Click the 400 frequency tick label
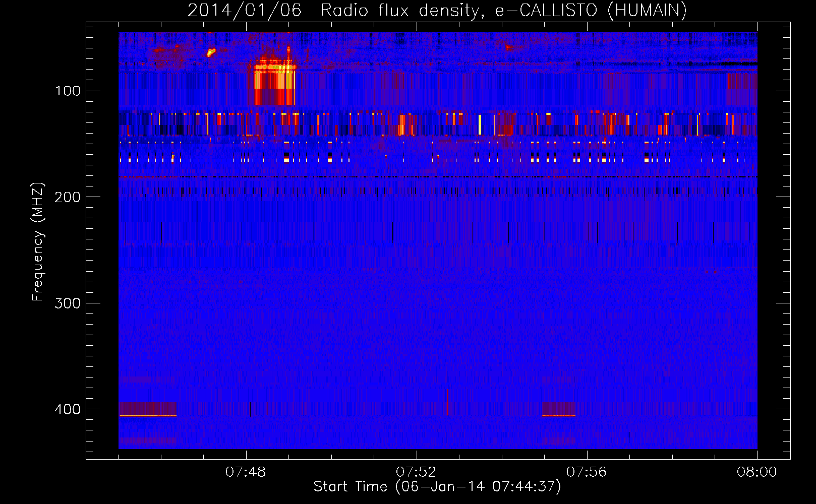The width and height of the screenshot is (816, 504). (68, 409)
